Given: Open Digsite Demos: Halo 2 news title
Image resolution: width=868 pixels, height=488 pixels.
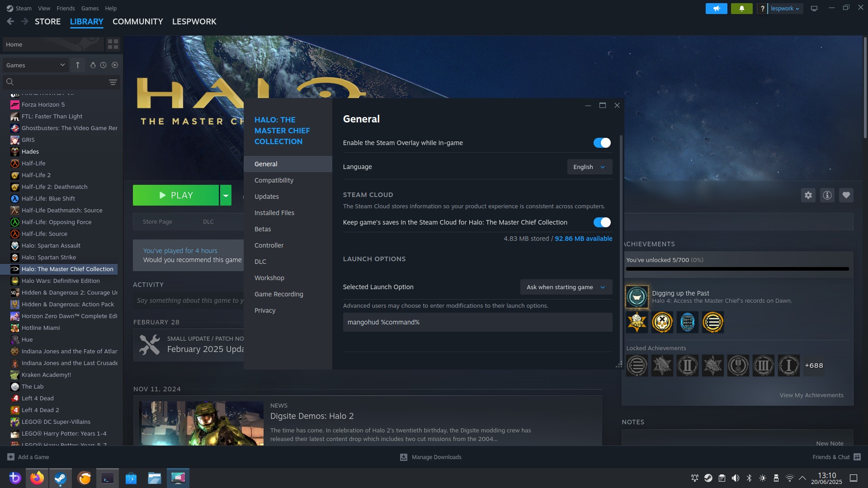Looking at the screenshot, I should click(311, 416).
